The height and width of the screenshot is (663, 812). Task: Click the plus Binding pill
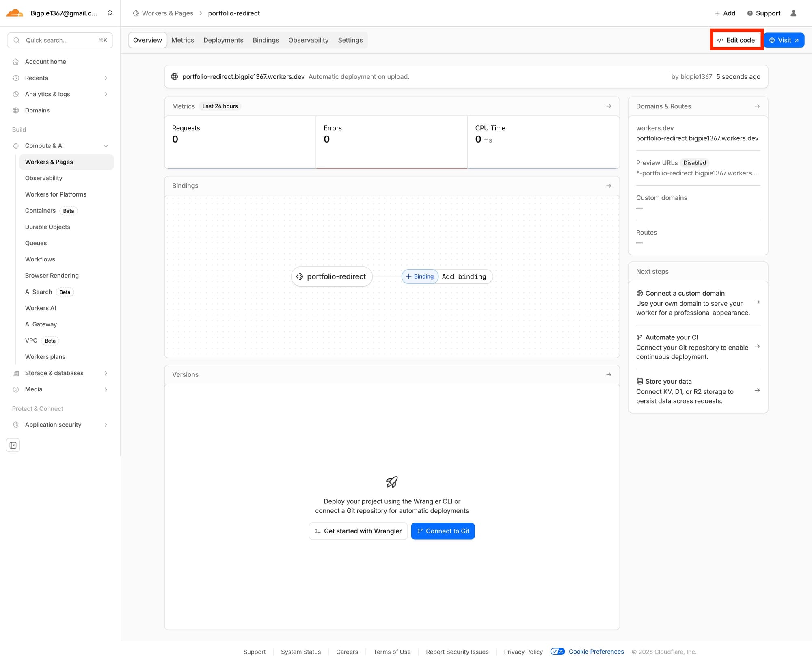coord(420,276)
